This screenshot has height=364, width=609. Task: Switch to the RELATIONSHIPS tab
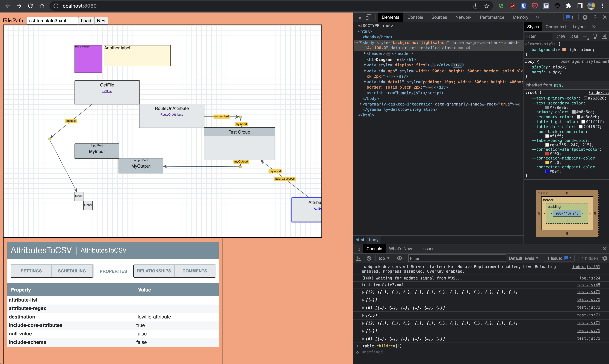tap(154, 271)
